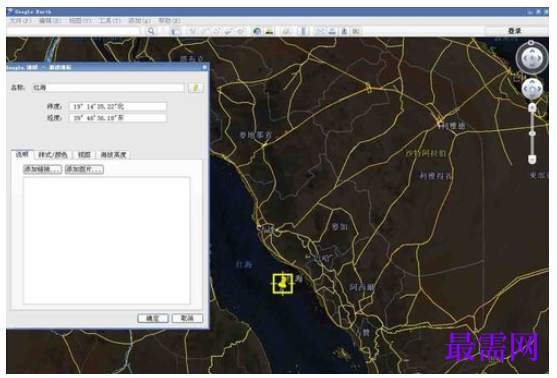Click the 利雅得省 province label on map
The image size is (557, 378).
point(436,176)
